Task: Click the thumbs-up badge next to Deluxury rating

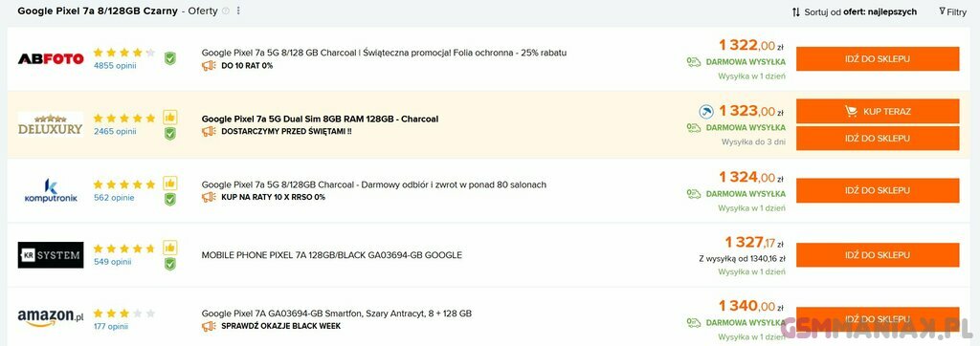Action: (170, 118)
